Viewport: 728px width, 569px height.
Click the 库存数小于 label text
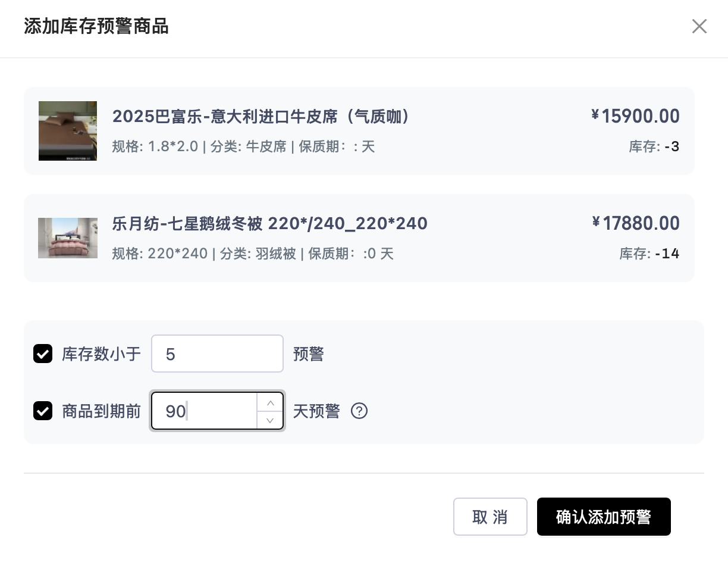101,354
